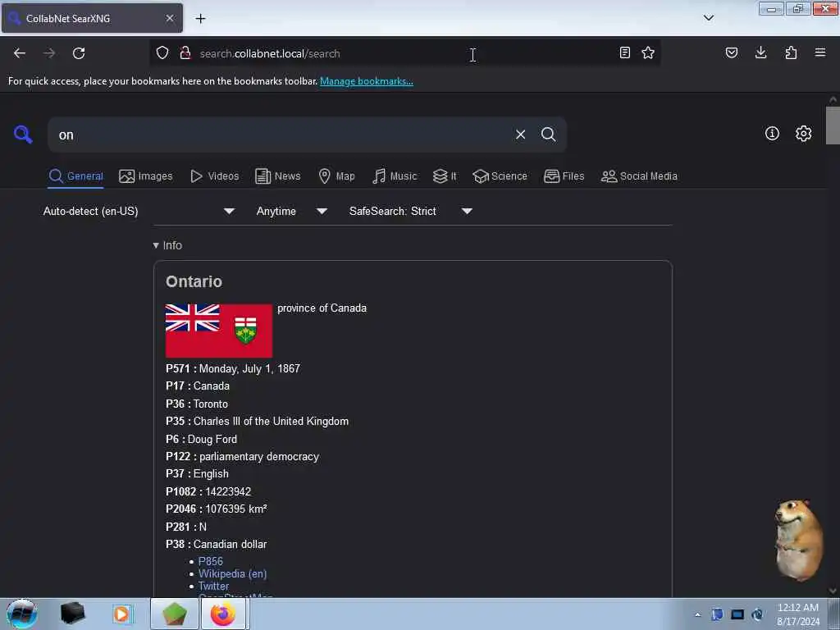
Task: Switch to the Files tab
Action: pos(564,176)
